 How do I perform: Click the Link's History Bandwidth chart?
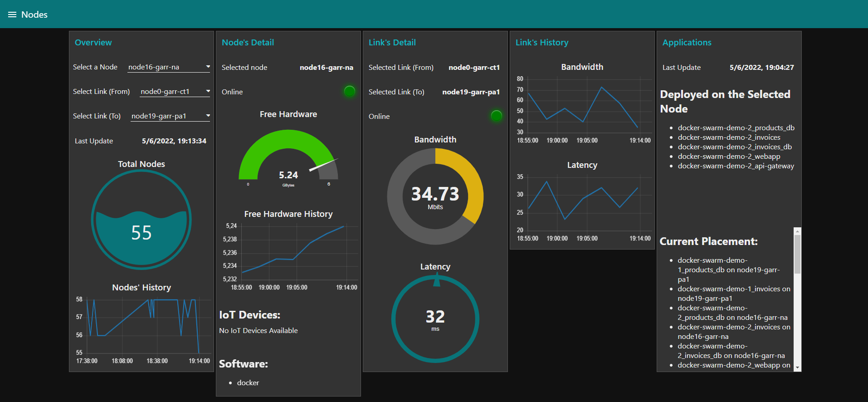(x=583, y=109)
